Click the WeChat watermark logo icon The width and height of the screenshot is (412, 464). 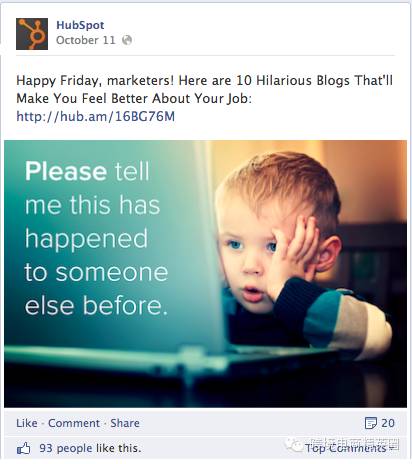[293, 445]
